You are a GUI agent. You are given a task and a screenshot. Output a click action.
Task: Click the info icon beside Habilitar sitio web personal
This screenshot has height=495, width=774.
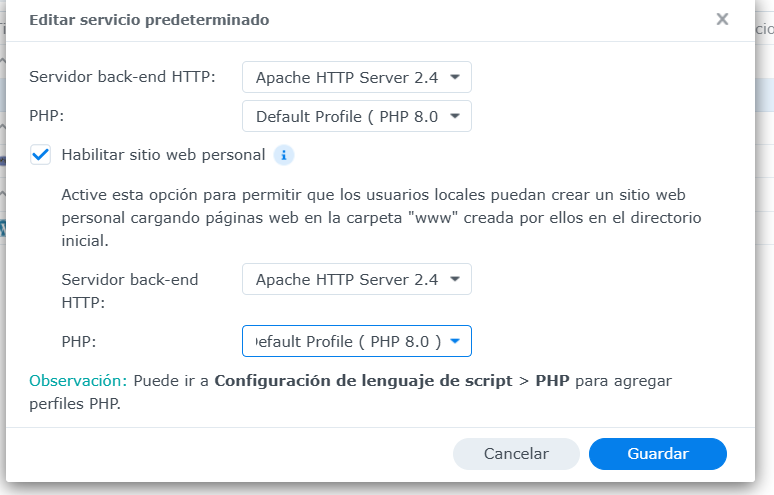[x=284, y=155]
